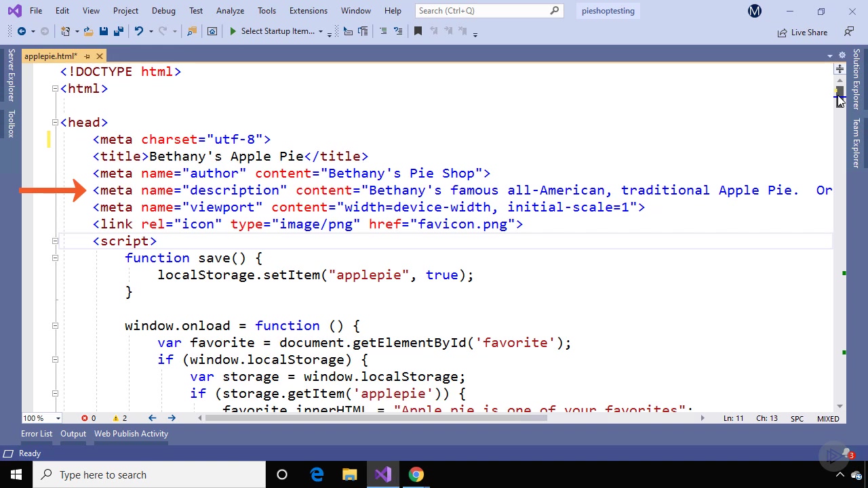Click the Save All toolbar icon
Image resolution: width=868 pixels, height=488 pixels.
click(x=118, y=31)
